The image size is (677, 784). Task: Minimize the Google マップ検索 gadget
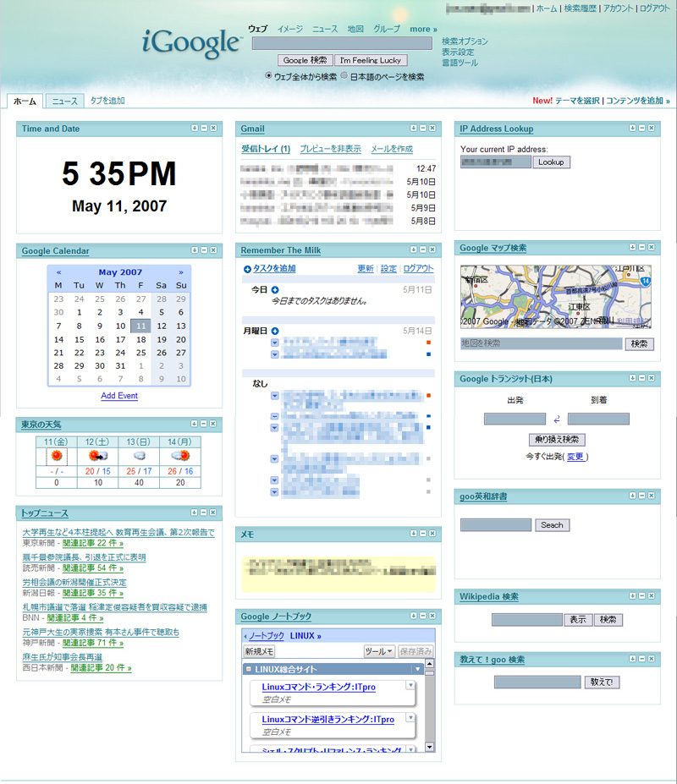(642, 247)
